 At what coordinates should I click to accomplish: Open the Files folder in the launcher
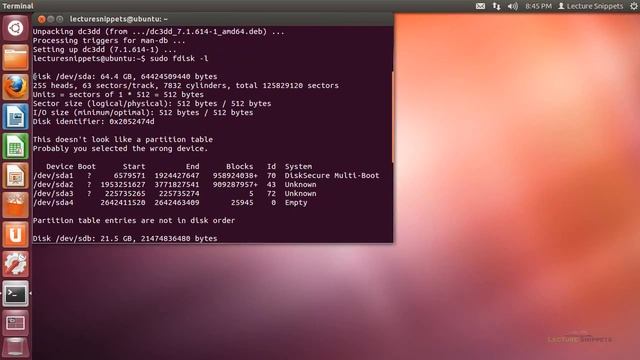tap(16, 58)
